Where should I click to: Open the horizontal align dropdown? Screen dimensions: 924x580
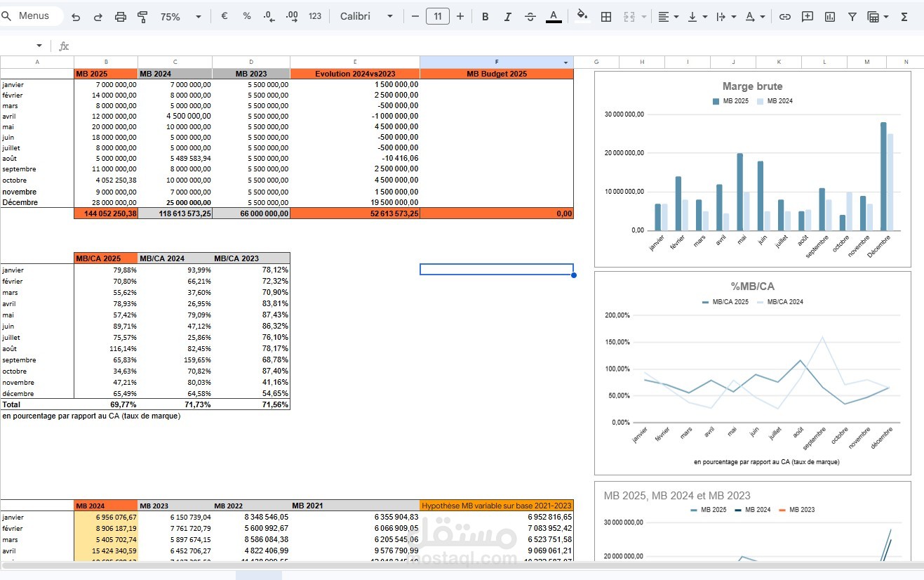point(668,16)
